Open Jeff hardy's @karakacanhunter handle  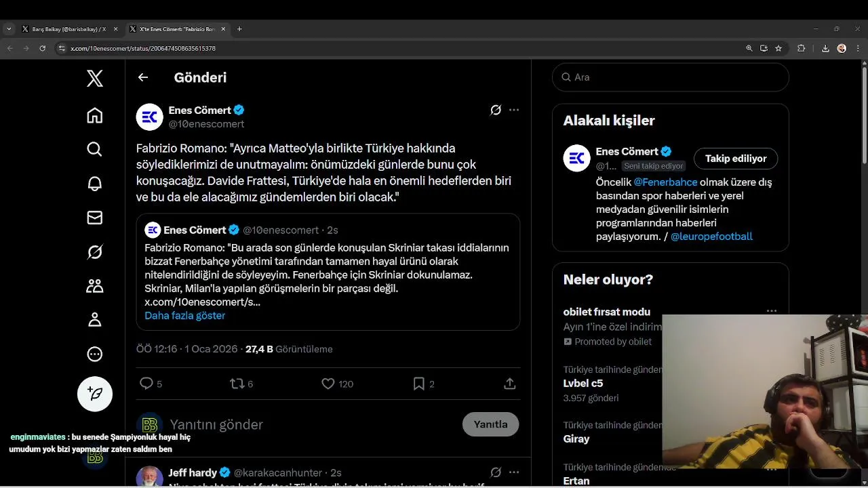pos(278,473)
